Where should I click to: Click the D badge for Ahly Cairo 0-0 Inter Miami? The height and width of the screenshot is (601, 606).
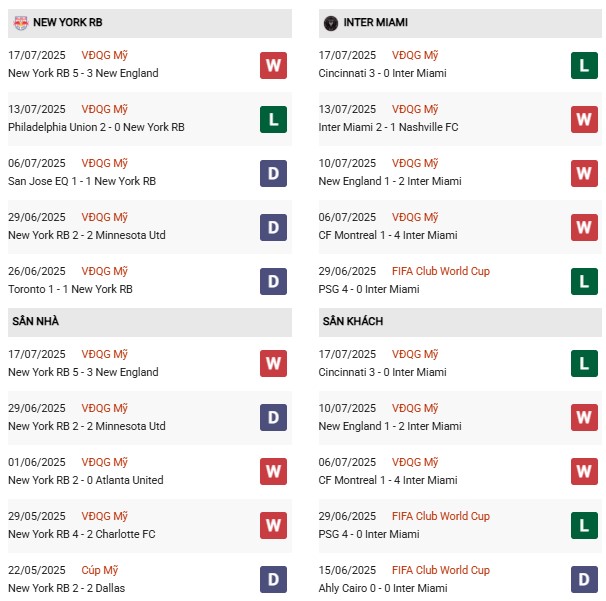[584, 580]
